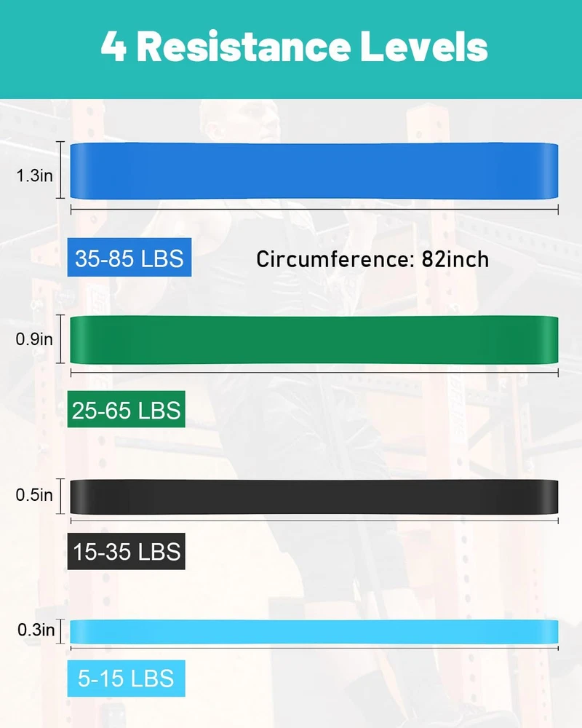Select the 25-65 LBS label
This screenshot has width=582, height=728.
[126, 410]
